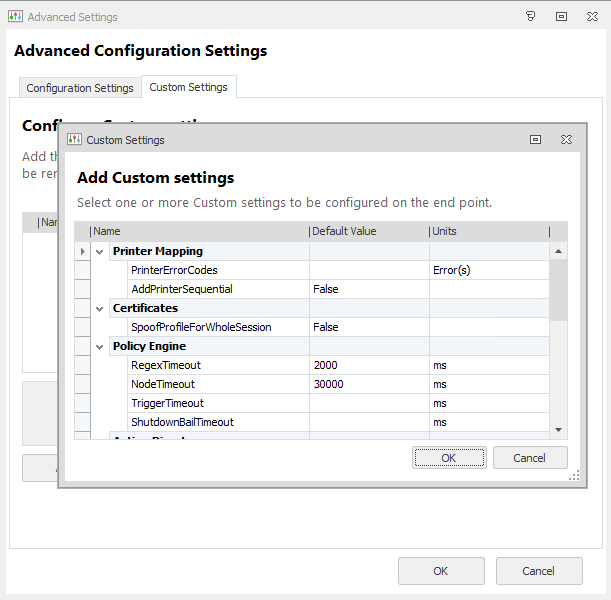Click the resize grip of Custom Settings dialog
The height and width of the screenshot is (600, 611).
[x=574, y=477]
